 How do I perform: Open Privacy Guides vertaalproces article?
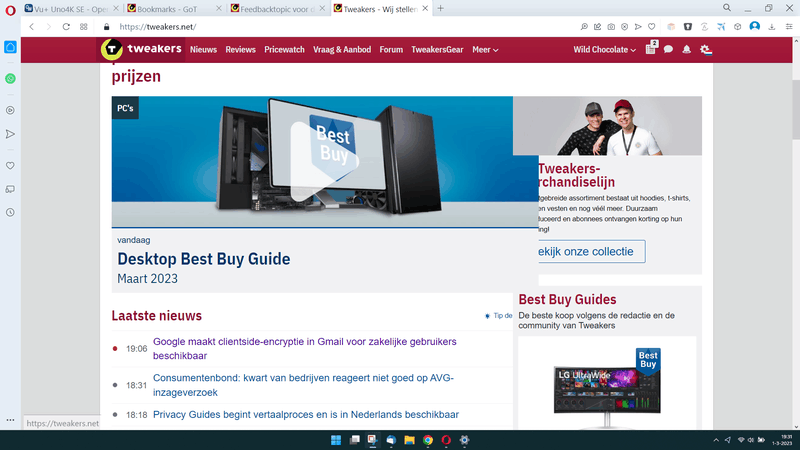pyautogui.click(x=306, y=414)
